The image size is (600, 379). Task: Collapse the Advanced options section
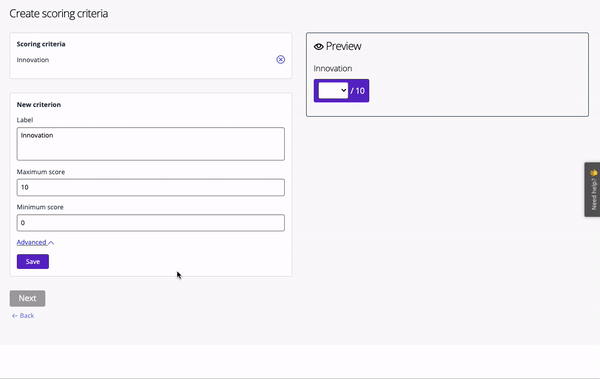(35, 242)
